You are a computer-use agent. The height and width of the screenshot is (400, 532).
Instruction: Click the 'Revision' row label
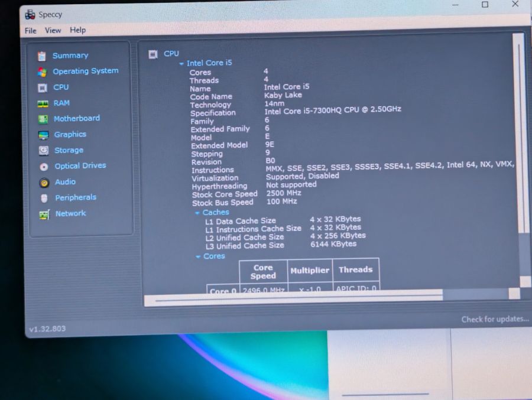[x=206, y=162]
